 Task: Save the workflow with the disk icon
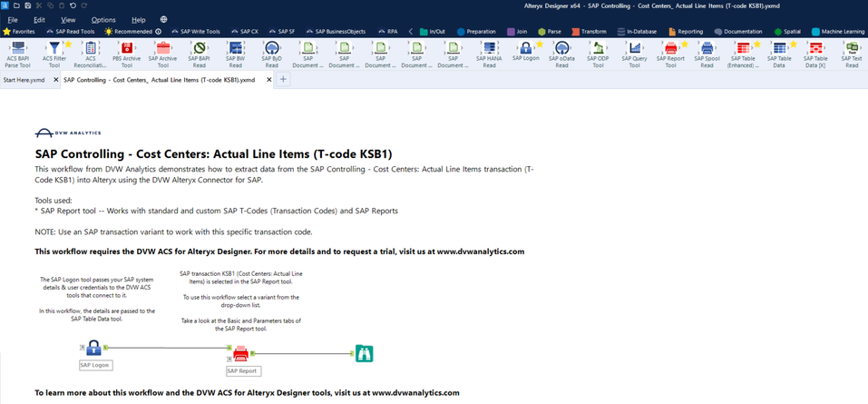tap(28, 5)
